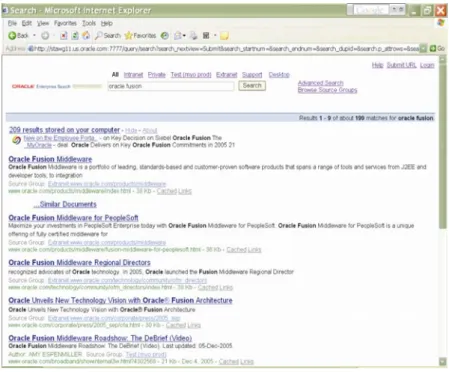
Task: Open the toolbar Search pane
Action: 108,35
